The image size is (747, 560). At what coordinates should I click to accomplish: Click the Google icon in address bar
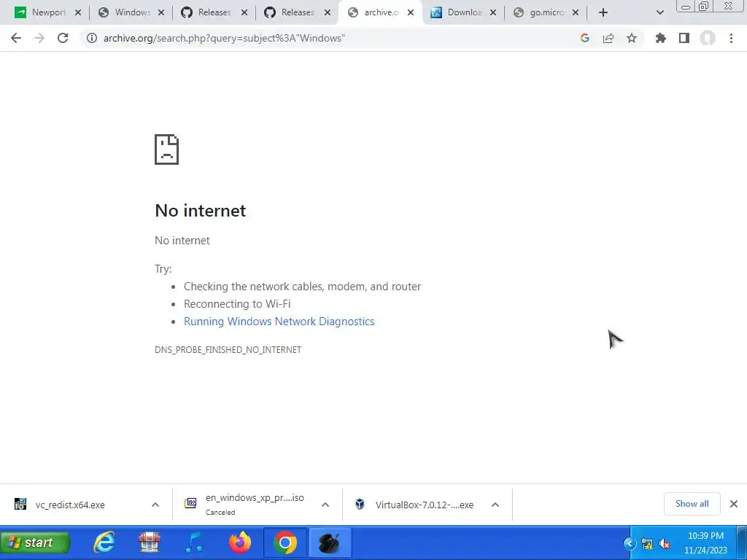tap(584, 38)
